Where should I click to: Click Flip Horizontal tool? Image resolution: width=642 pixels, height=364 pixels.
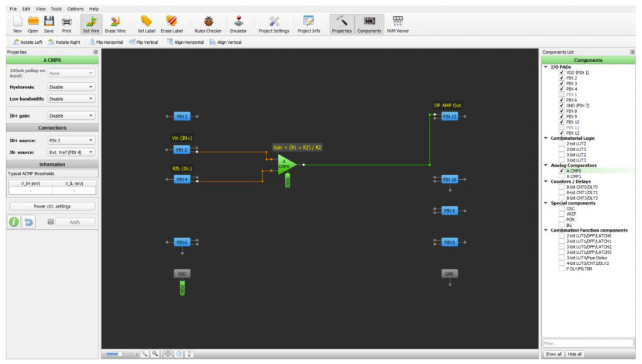(x=105, y=42)
